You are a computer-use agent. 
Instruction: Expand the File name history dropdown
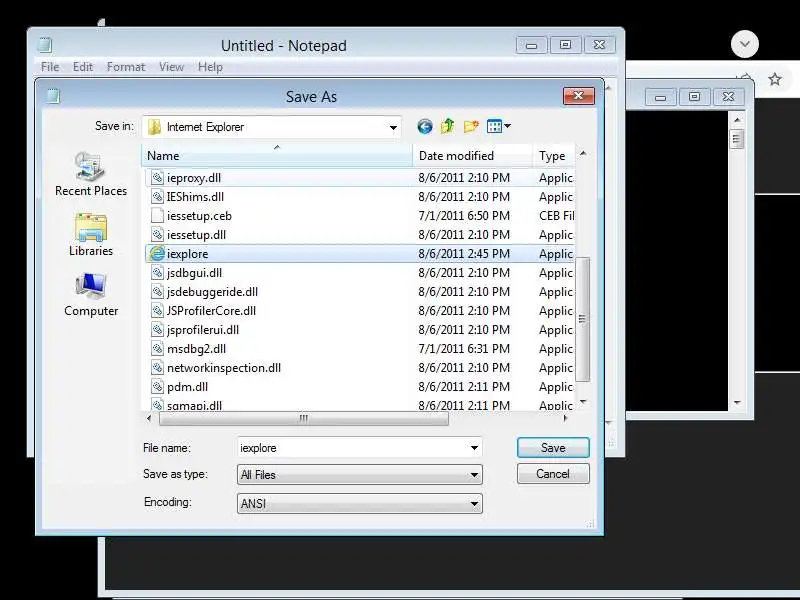pyautogui.click(x=474, y=448)
